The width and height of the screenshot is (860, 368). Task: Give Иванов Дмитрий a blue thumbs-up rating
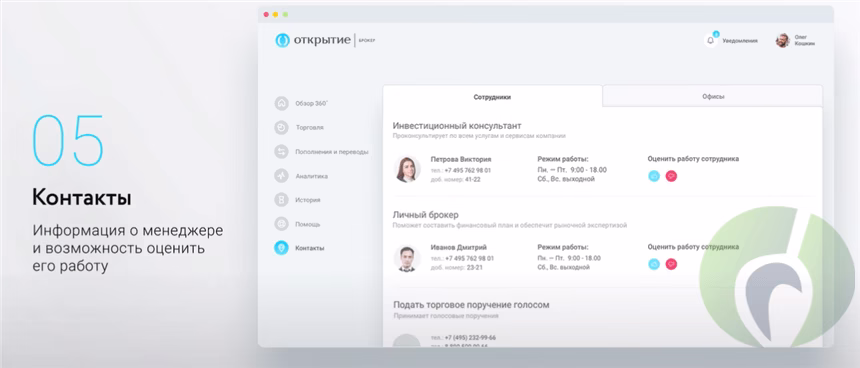(x=654, y=264)
